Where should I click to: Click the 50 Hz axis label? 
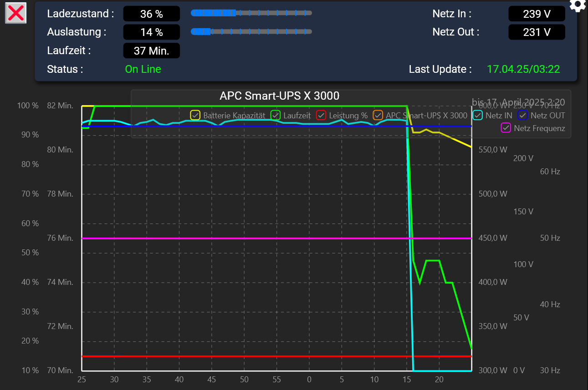pos(550,238)
